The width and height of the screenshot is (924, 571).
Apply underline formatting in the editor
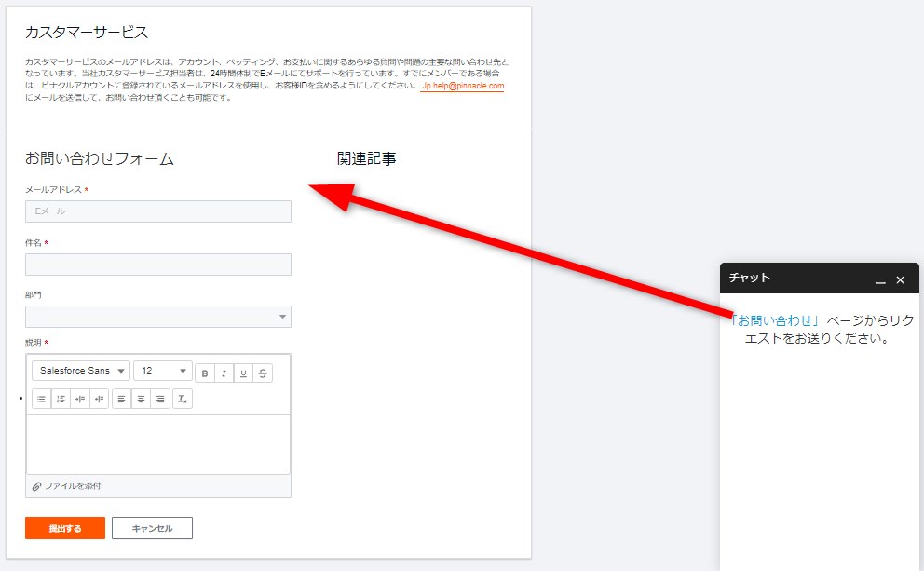click(243, 373)
